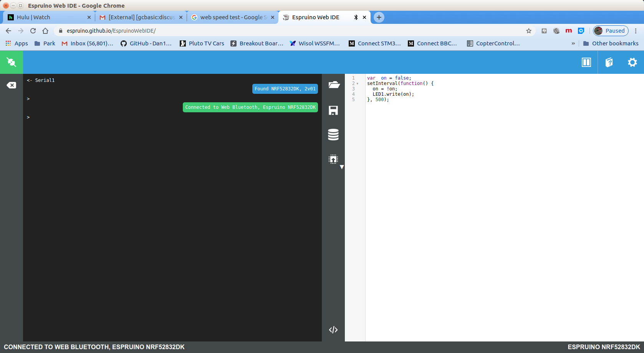Switch to the web speed test tab

click(233, 17)
